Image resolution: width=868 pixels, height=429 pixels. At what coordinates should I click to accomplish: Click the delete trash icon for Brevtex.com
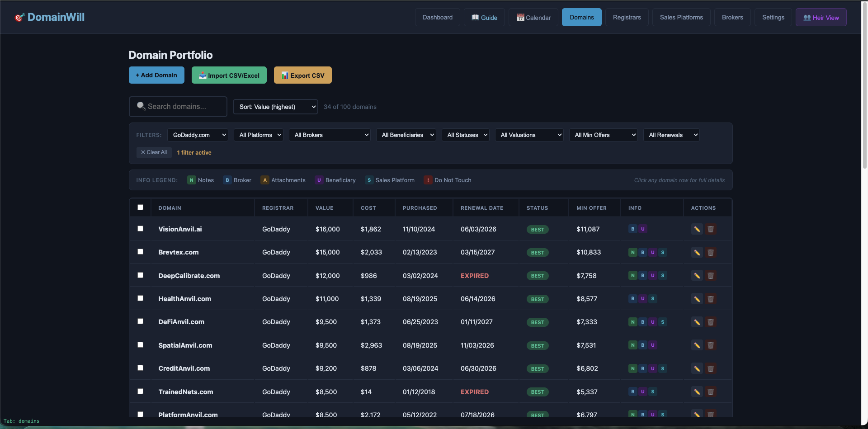710,252
